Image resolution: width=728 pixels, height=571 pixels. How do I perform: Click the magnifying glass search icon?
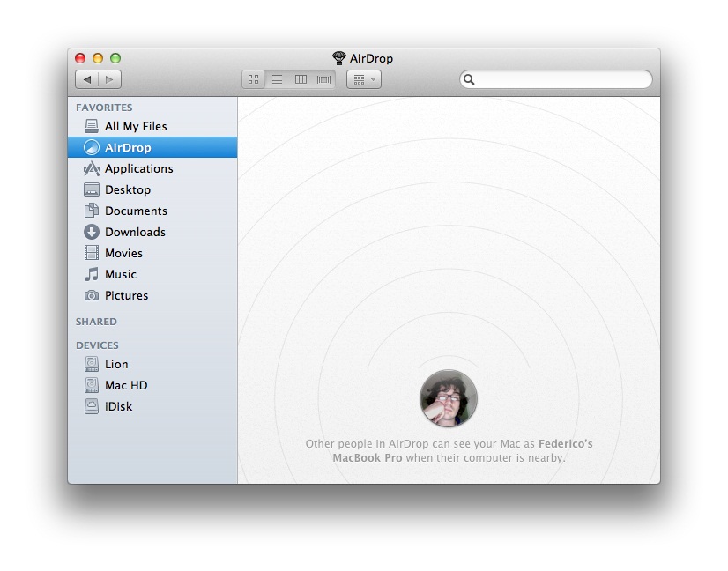coord(469,79)
